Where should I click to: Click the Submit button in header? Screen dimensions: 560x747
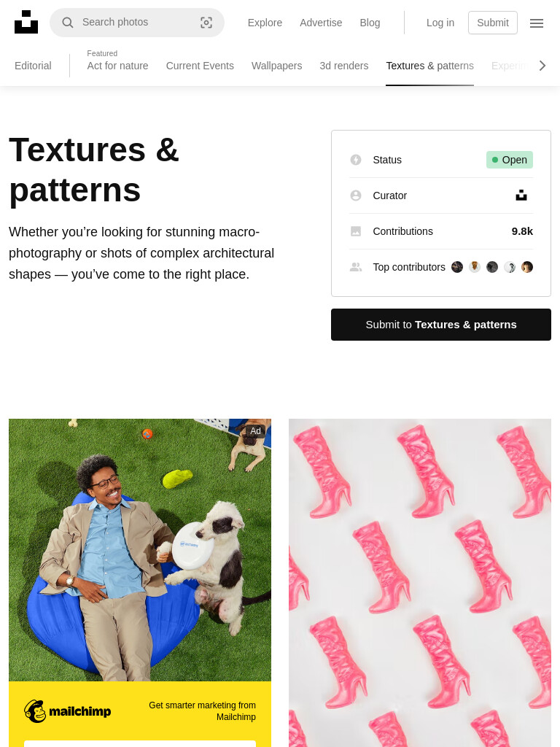tap(493, 23)
